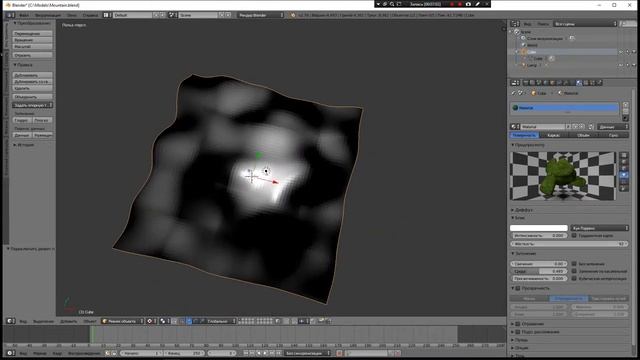The width and height of the screenshot is (640, 360).
Task: Play the animation in the timeline
Action: [x=265, y=353]
